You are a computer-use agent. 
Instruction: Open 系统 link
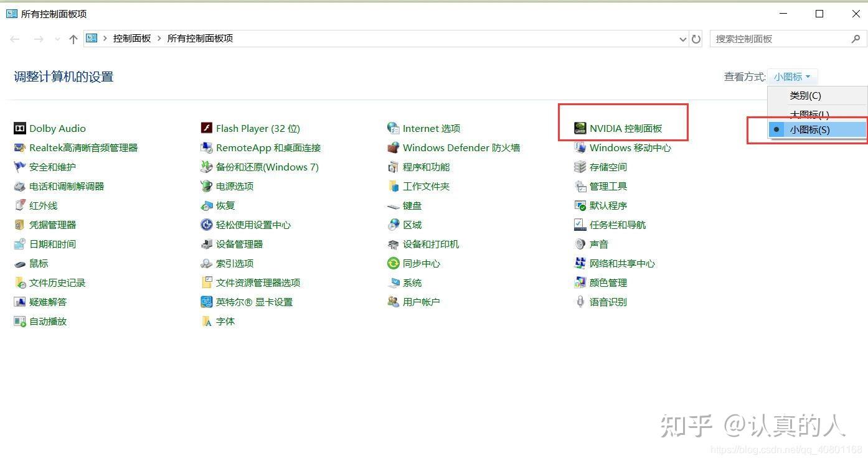(412, 283)
